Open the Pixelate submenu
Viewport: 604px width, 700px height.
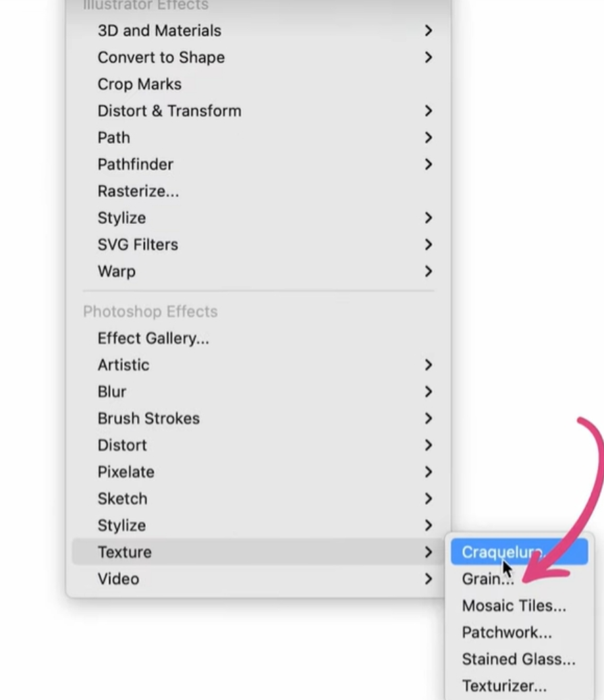[126, 472]
